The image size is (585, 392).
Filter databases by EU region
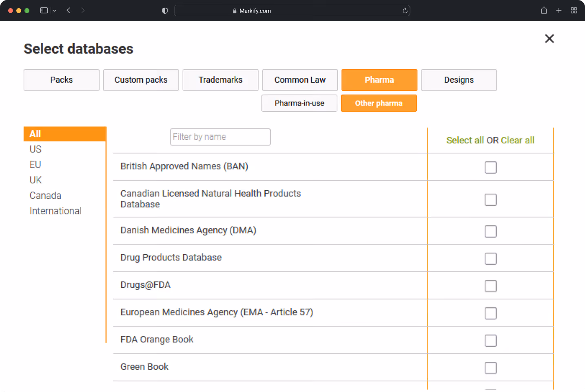35,165
